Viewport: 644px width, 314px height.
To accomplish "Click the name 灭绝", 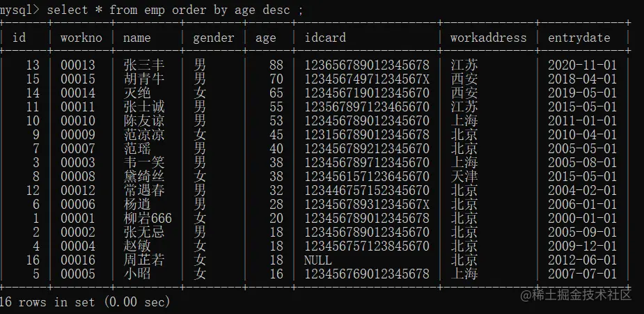I will click(137, 93).
